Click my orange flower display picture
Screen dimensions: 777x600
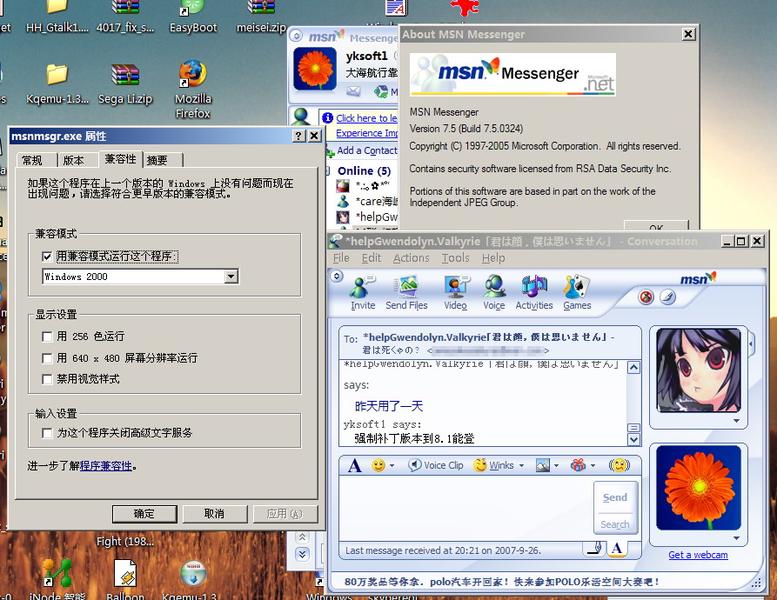pyautogui.click(x=698, y=488)
